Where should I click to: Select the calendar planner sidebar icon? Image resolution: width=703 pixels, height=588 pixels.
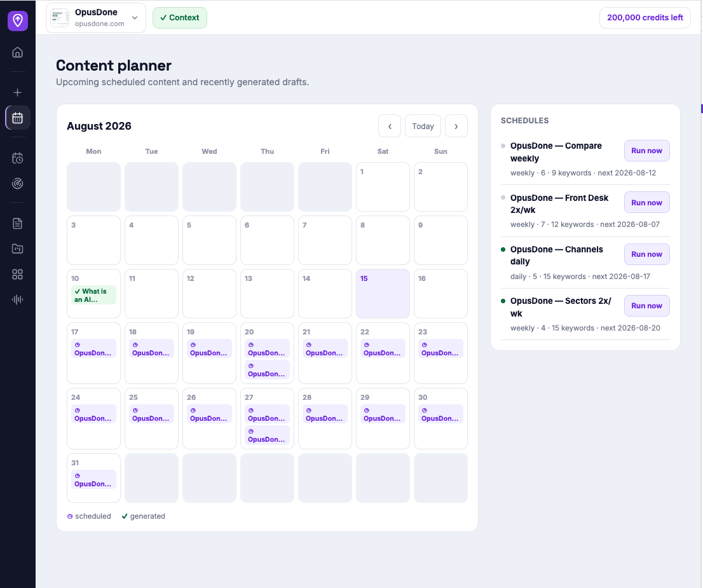18,118
